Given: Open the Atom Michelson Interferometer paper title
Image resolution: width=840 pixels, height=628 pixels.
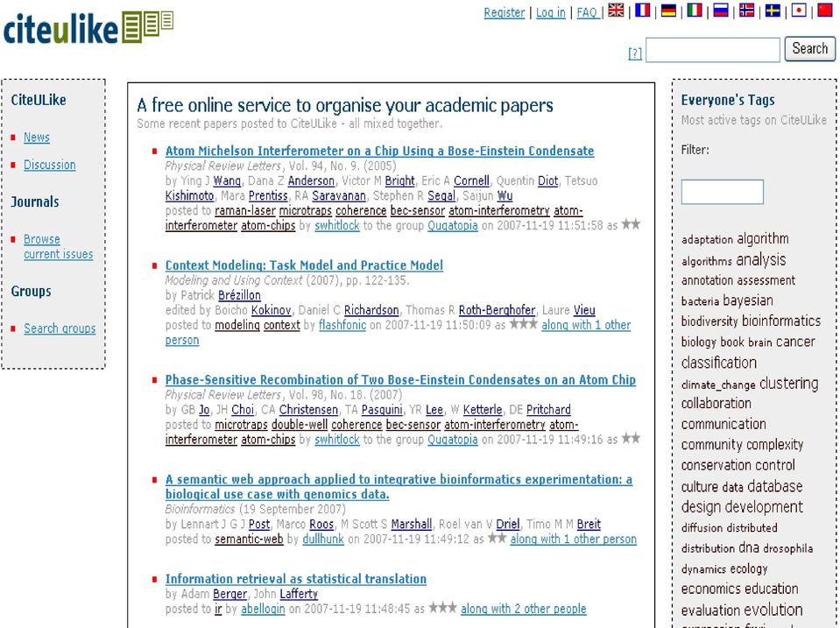Looking at the screenshot, I should (x=379, y=152).
